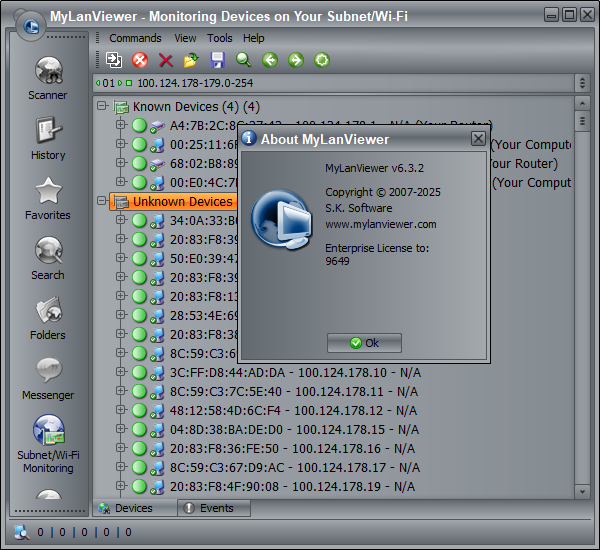
Task: Open the Tools menu
Action: [x=220, y=38]
